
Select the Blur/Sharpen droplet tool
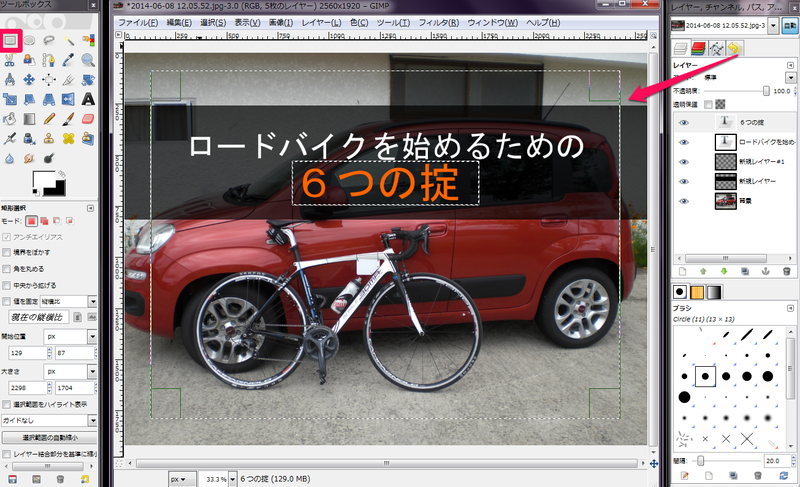pyautogui.click(x=9, y=158)
